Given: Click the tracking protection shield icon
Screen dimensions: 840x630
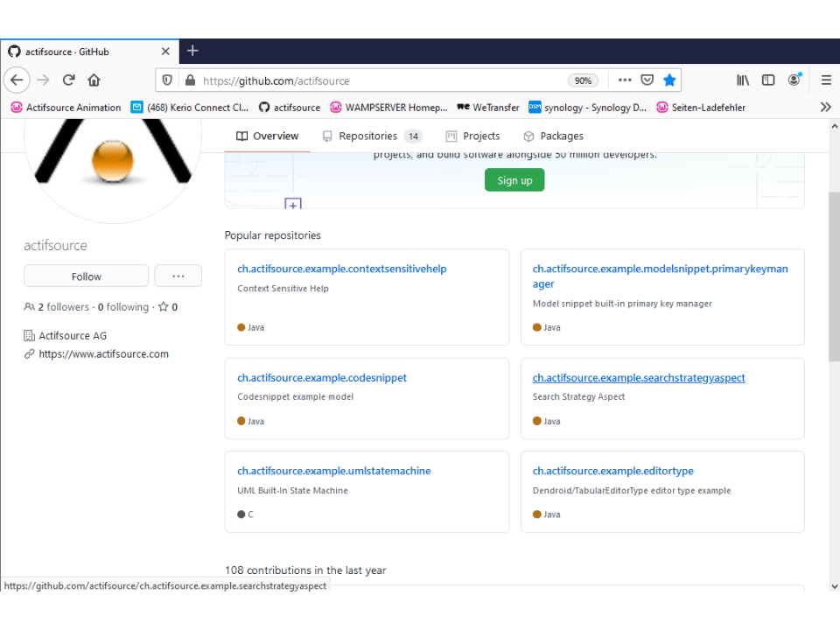Looking at the screenshot, I should pyautogui.click(x=168, y=80).
